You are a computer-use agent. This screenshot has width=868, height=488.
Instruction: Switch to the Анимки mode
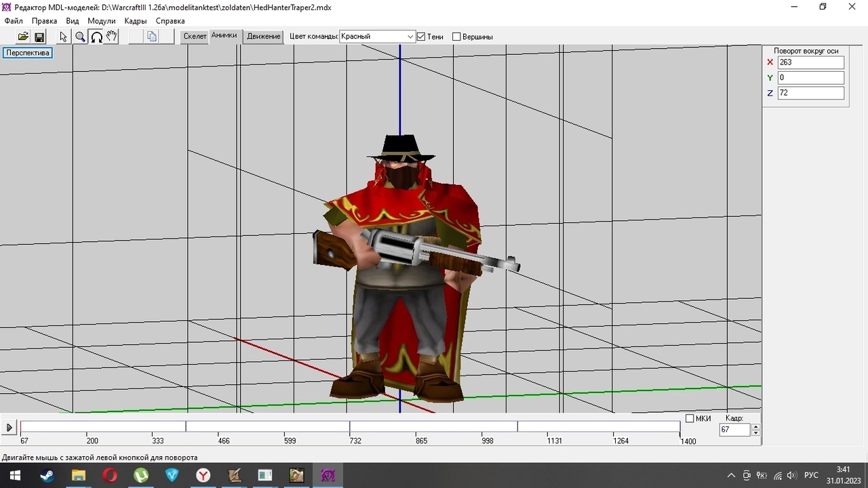click(x=224, y=36)
